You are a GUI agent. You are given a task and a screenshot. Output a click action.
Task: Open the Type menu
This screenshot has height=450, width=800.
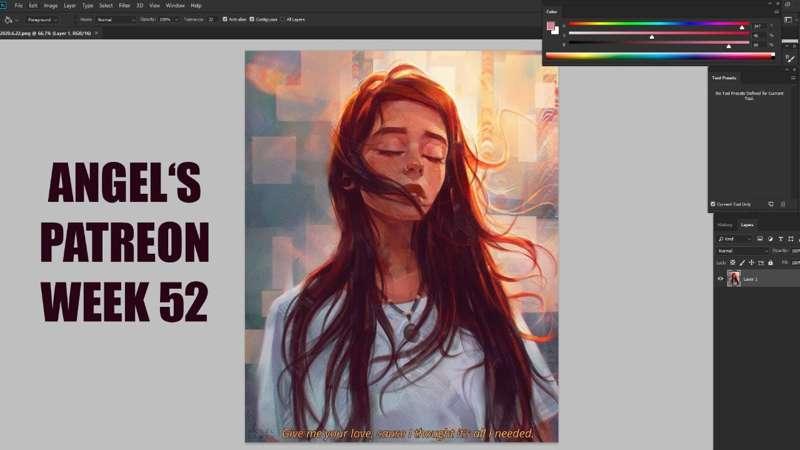88,6
